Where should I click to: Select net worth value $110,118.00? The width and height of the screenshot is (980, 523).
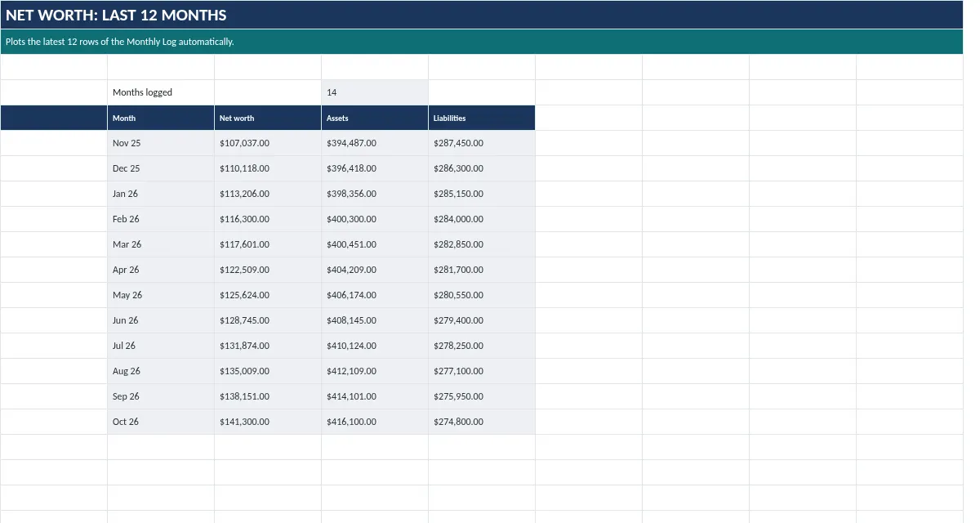tap(268, 168)
